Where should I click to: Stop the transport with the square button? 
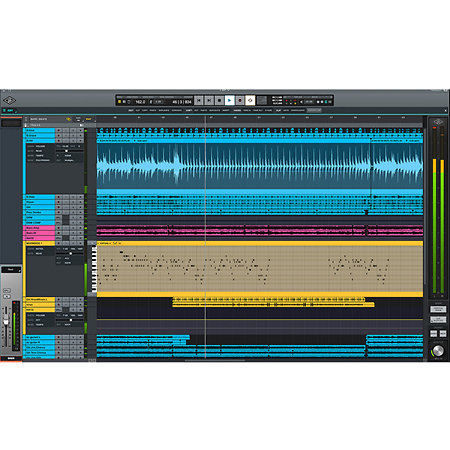(x=219, y=100)
